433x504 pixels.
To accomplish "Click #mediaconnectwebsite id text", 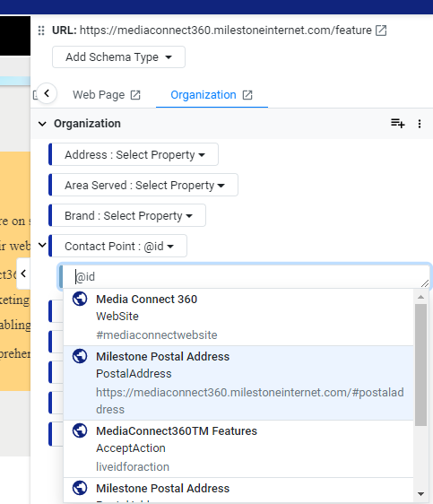I will click(x=157, y=335).
